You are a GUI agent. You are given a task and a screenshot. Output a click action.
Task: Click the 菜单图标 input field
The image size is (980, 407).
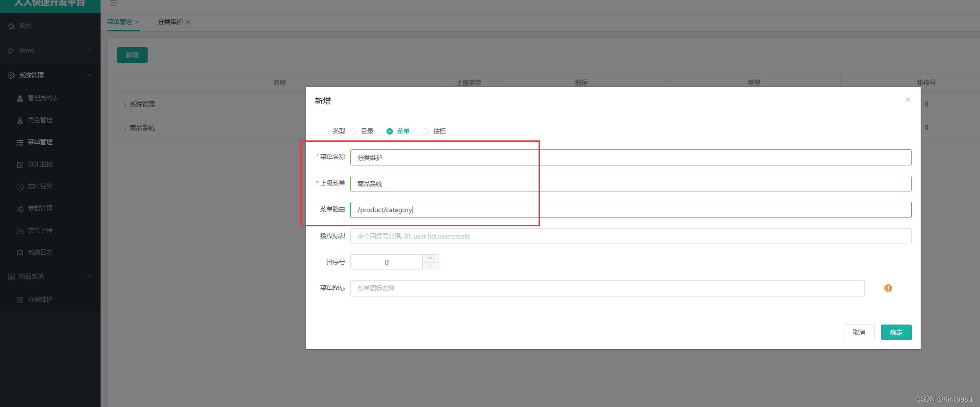tap(607, 288)
